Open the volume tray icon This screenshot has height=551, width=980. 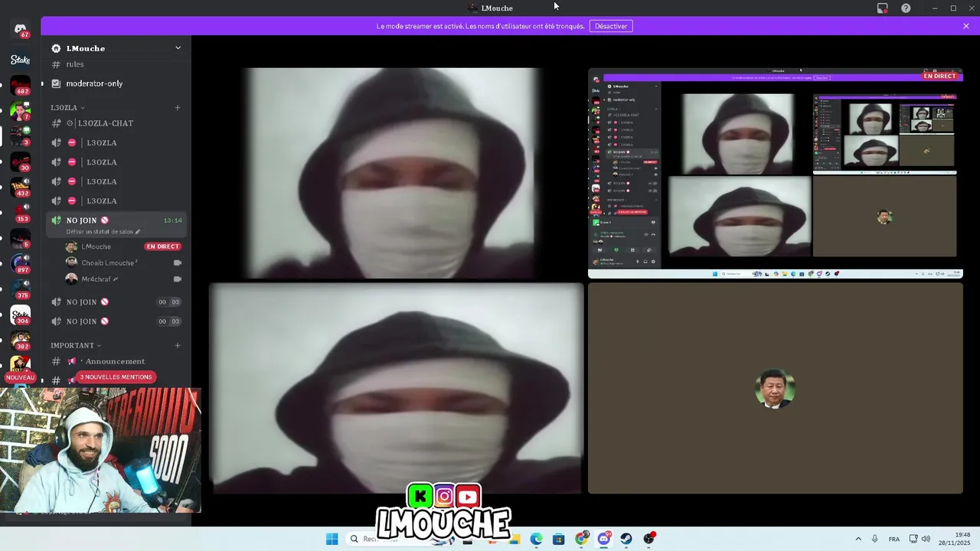coord(926,539)
